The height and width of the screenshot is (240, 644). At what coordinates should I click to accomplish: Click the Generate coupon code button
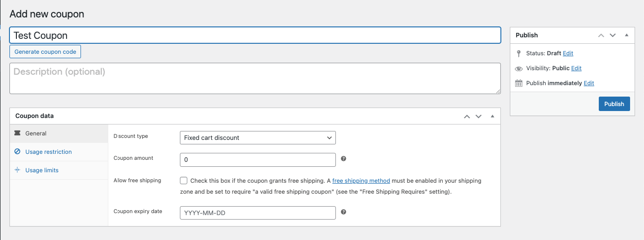pyautogui.click(x=45, y=52)
